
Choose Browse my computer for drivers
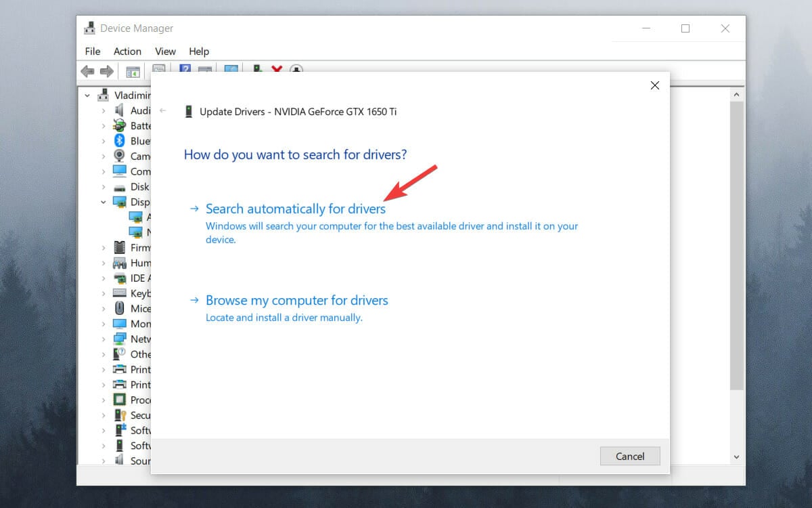pos(297,300)
